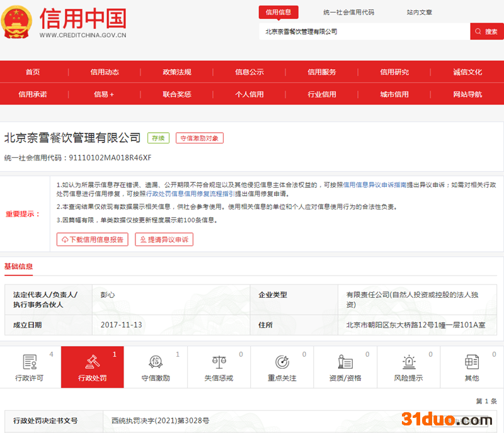
Task: Switch to 统一社会信用代码 search tab
Action: pos(348,12)
